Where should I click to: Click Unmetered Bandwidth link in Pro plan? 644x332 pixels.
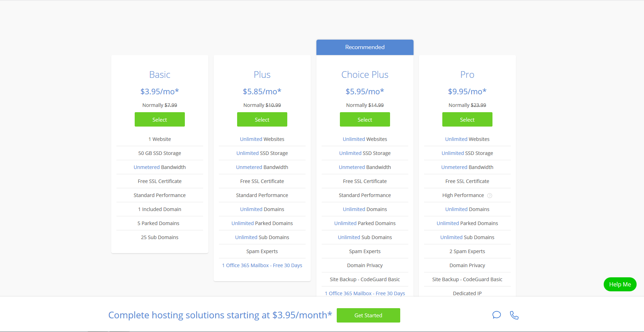coord(454,167)
